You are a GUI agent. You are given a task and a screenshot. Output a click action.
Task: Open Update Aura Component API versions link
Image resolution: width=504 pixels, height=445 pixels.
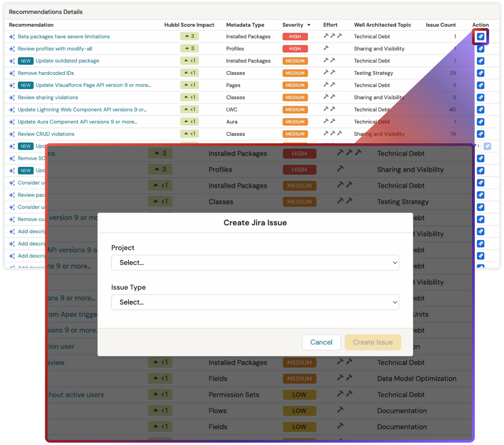pyautogui.click(x=78, y=122)
